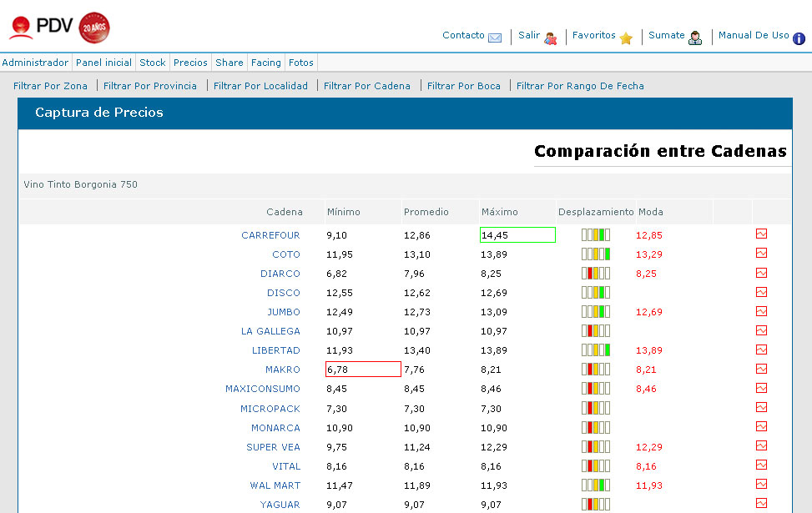Click MAKRO displacement indicator bars

click(x=596, y=369)
